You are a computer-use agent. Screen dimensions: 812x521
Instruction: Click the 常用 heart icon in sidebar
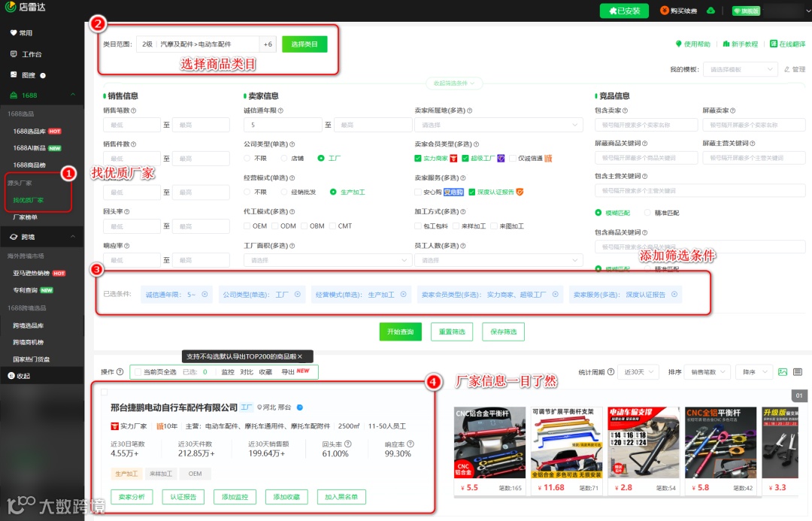point(14,32)
